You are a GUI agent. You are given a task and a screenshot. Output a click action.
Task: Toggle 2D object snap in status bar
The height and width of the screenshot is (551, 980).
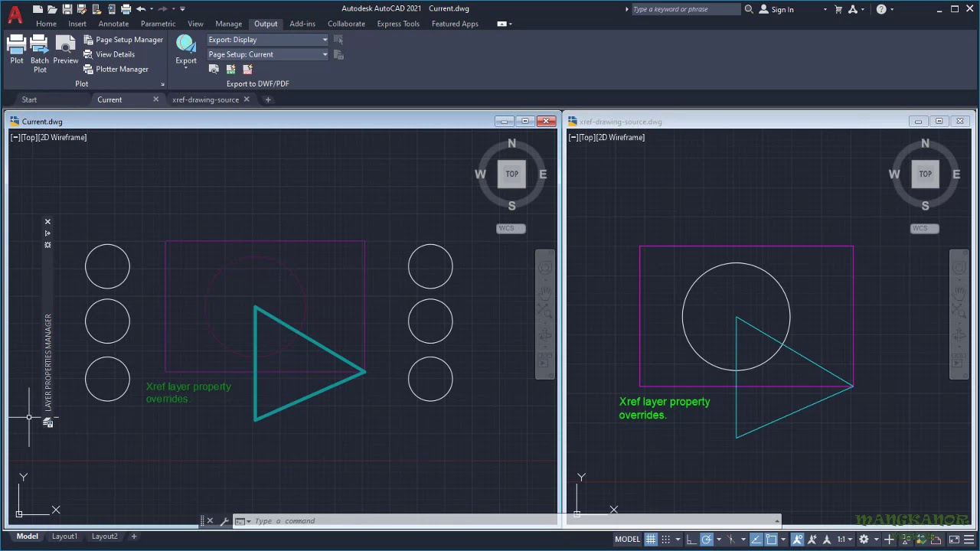tap(772, 540)
